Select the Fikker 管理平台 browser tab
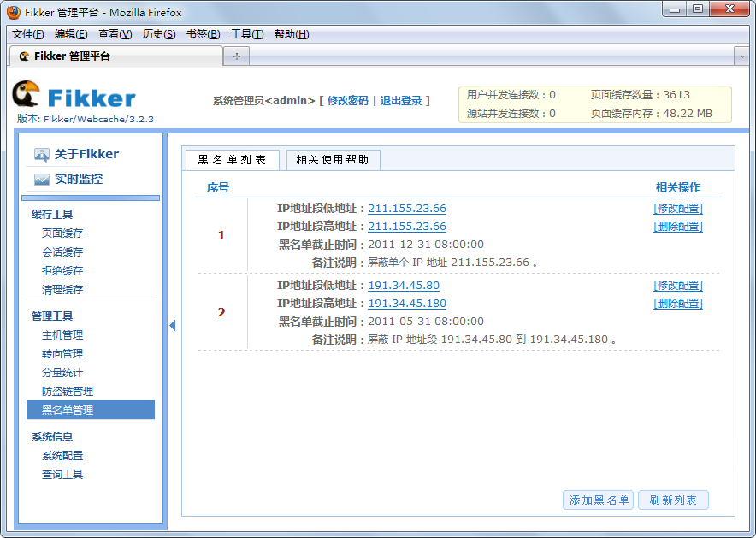 pos(115,56)
